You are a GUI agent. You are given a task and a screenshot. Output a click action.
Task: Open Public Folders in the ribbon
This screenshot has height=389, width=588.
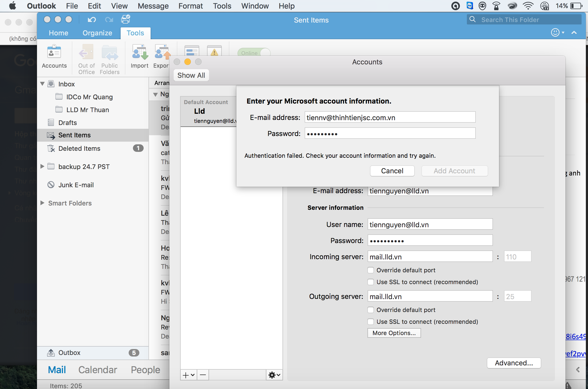109,60
